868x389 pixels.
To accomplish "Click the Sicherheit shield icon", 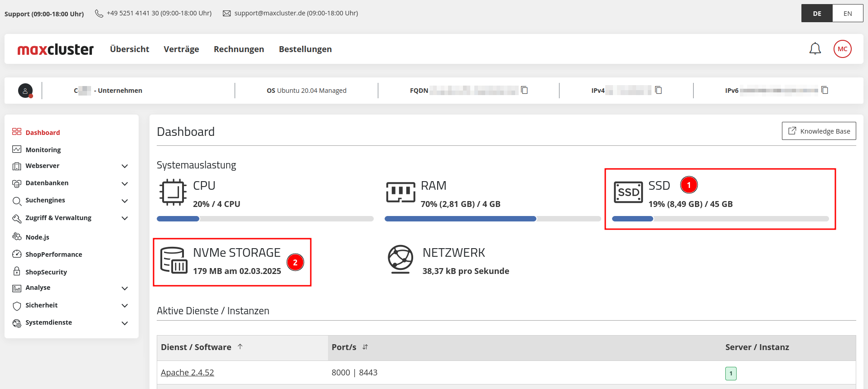I will (17, 306).
